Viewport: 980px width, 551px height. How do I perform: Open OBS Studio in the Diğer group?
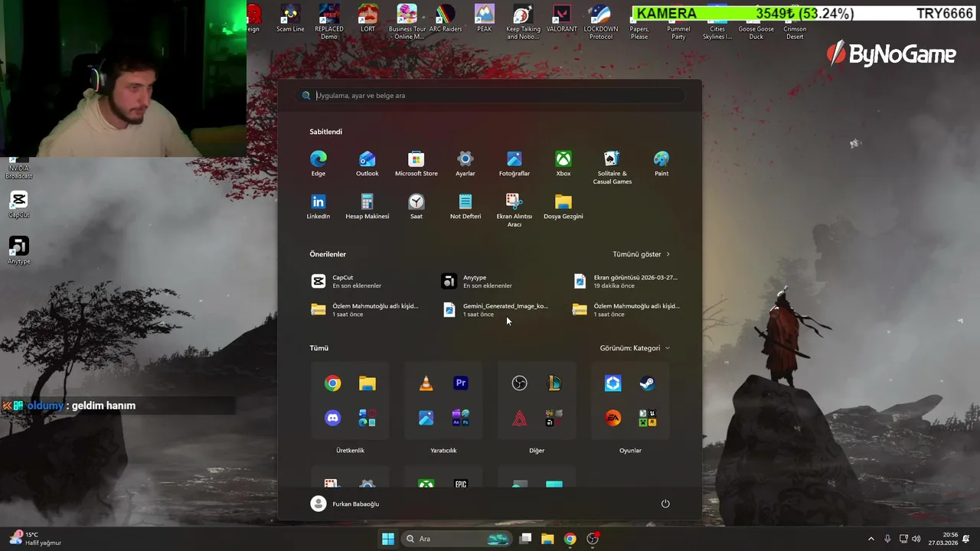point(519,383)
